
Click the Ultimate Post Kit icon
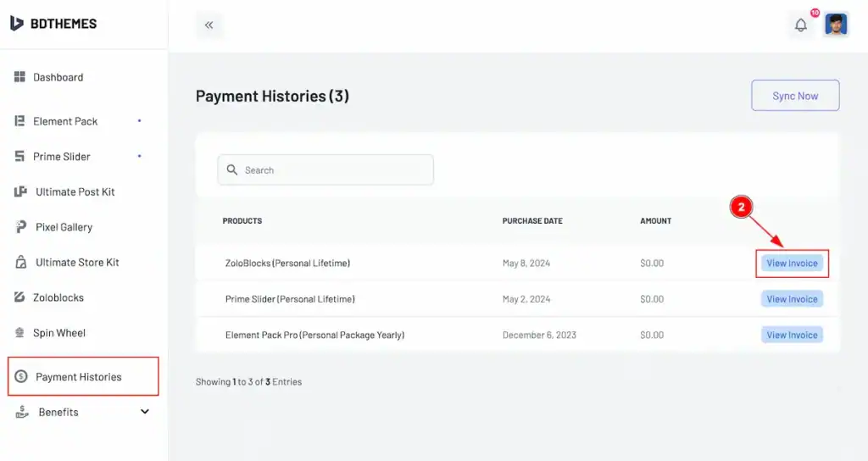20,192
